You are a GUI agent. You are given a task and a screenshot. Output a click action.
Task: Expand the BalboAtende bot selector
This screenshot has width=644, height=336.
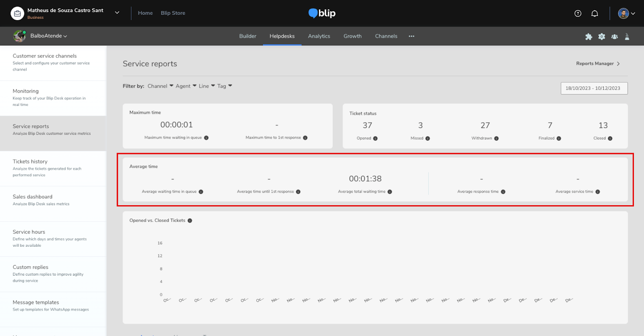pos(48,36)
